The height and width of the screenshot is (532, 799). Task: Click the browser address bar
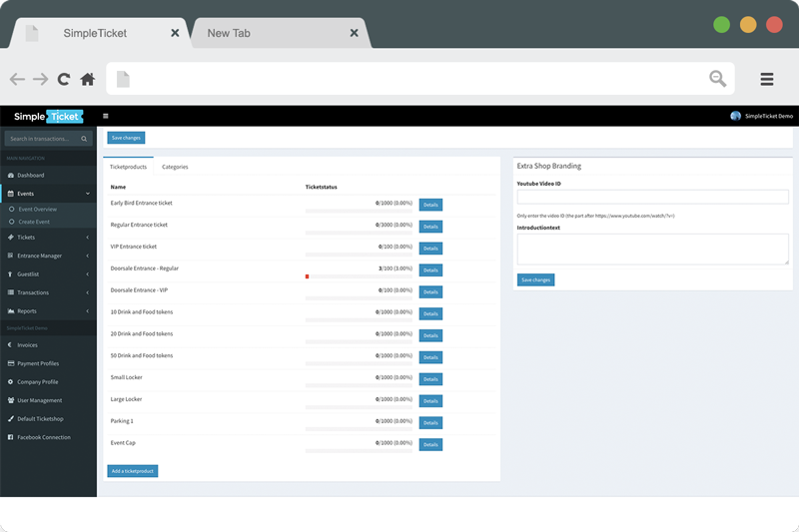tap(419, 79)
